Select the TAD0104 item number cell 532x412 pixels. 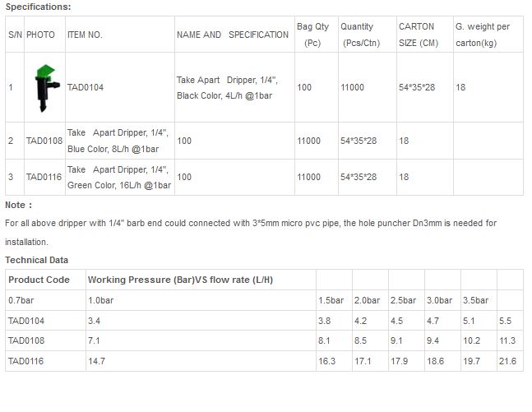click(x=85, y=87)
